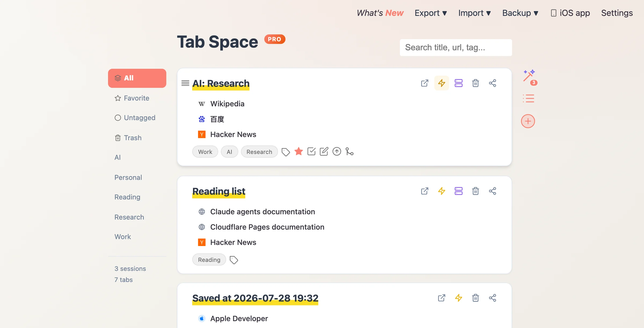
Task: Click the plus circle to add session
Action: click(528, 121)
